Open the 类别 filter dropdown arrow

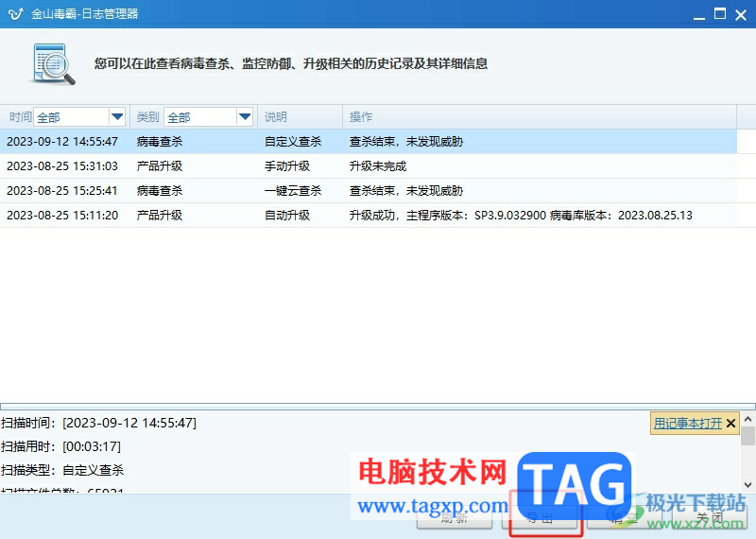click(x=245, y=116)
